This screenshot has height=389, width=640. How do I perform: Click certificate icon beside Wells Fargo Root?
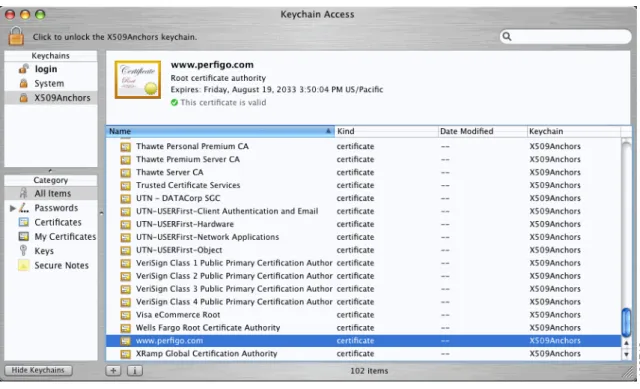(125, 328)
